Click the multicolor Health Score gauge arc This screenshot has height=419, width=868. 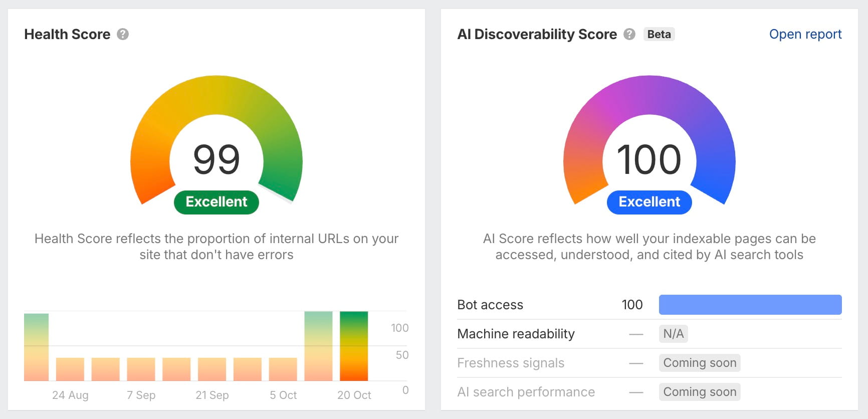pos(216,95)
